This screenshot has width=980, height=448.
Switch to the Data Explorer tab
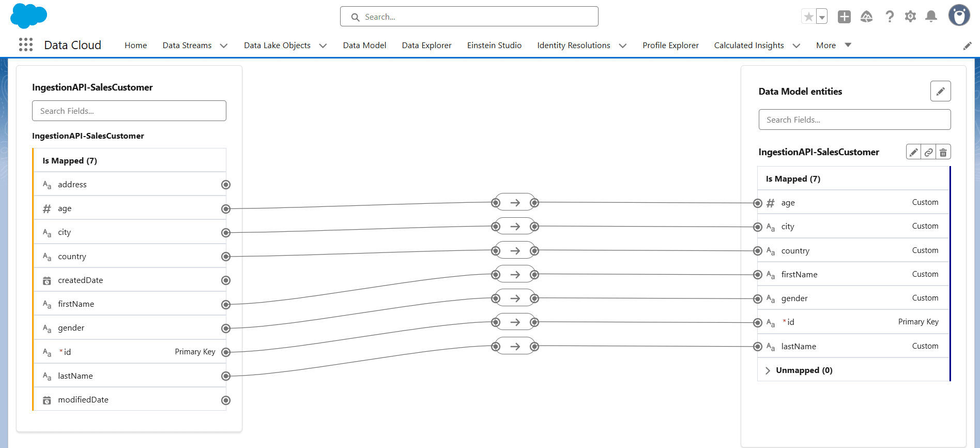click(x=426, y=46)
